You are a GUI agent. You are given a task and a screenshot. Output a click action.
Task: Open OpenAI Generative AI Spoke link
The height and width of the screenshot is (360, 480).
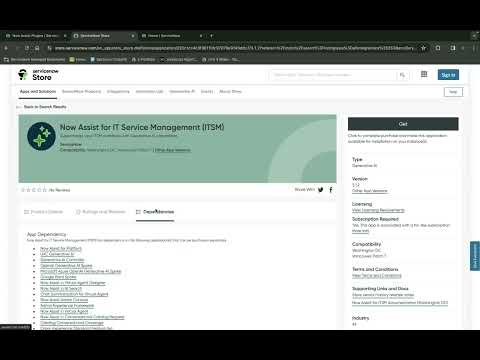coord(66,266)
